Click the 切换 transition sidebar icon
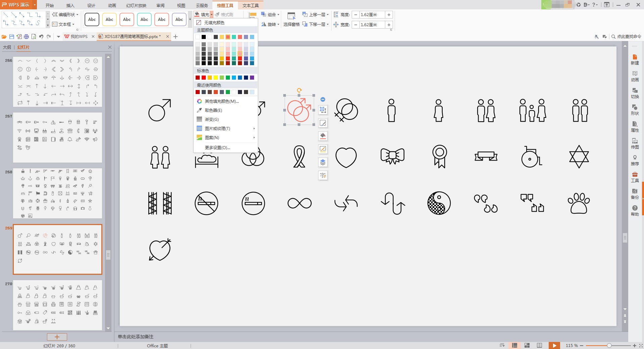Image resolution: width=644 pixels, height=349 pixels. coord(635,93)
